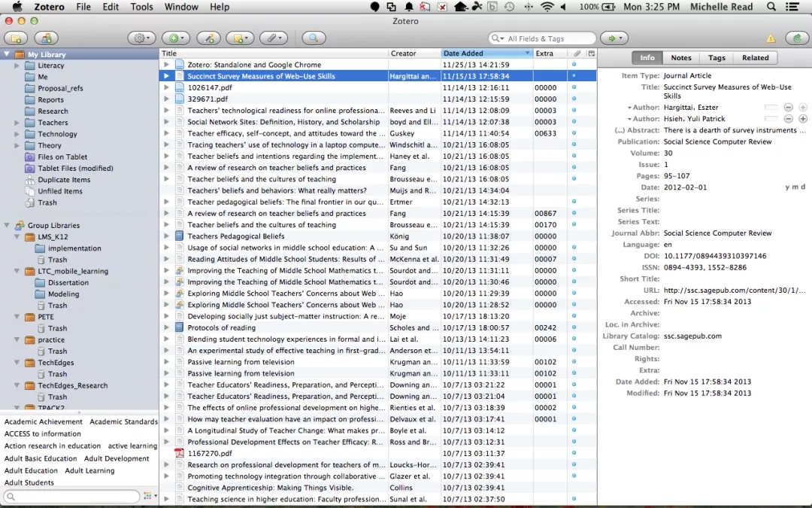Select the 'Teachers Pedagogical Beliefs' item row
The height and width of the screenshot is (508, 812).
[x=378, y=236]
